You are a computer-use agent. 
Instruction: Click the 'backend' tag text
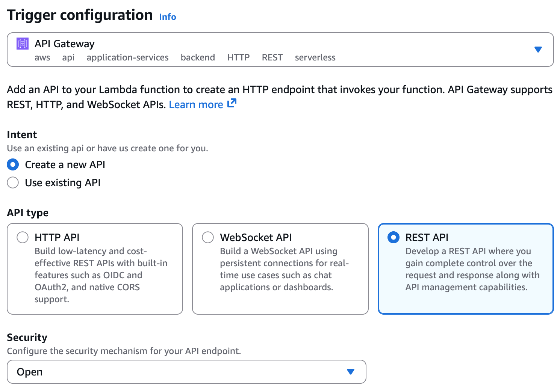coord(198,57)
